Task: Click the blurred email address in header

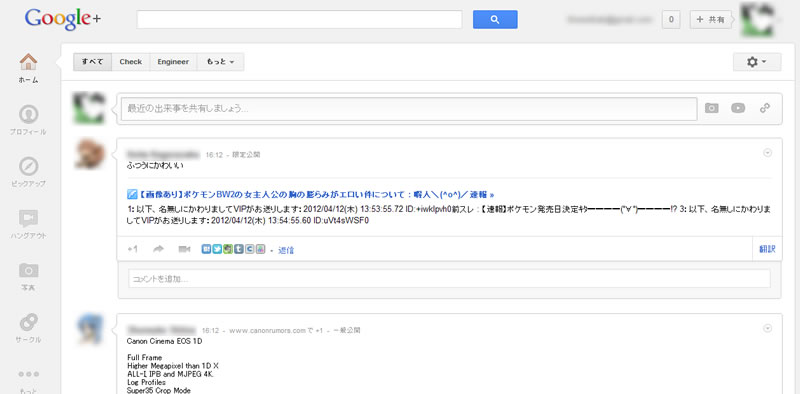Action: click(x=610, y=20)
